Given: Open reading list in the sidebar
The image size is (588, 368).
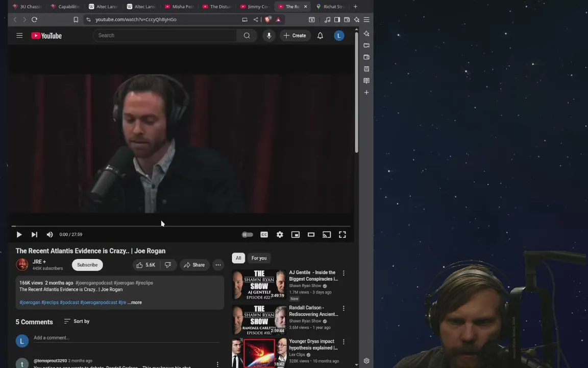Looking at the screenshot, I should tap(366, 81).
